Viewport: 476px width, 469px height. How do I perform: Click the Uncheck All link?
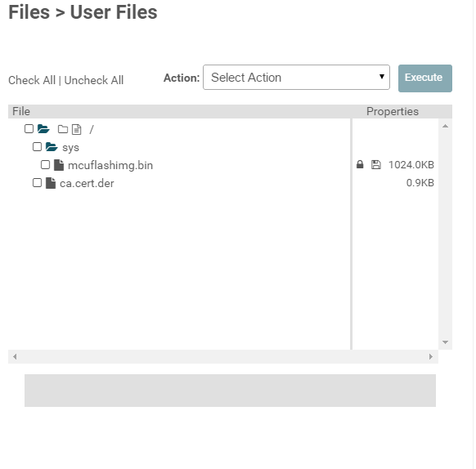click(94, 80)
